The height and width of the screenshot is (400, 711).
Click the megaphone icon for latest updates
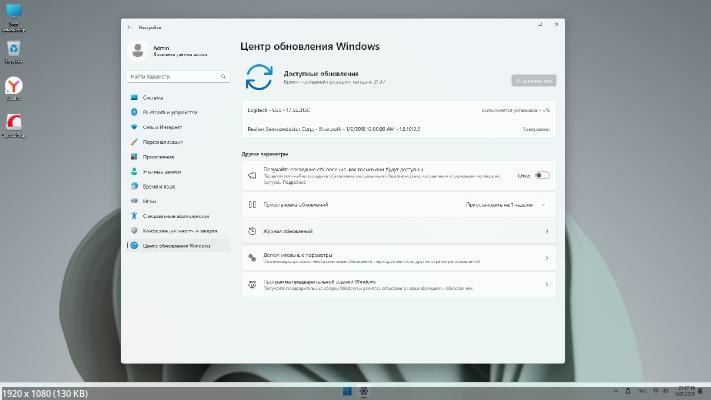point(252,176)
